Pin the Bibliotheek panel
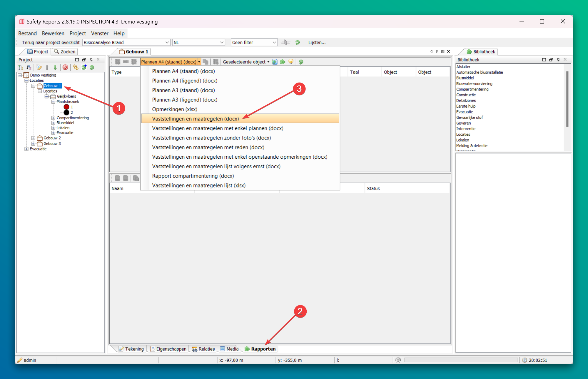The width and height of the screenshot is (588, 379). (x=558, y=60)
